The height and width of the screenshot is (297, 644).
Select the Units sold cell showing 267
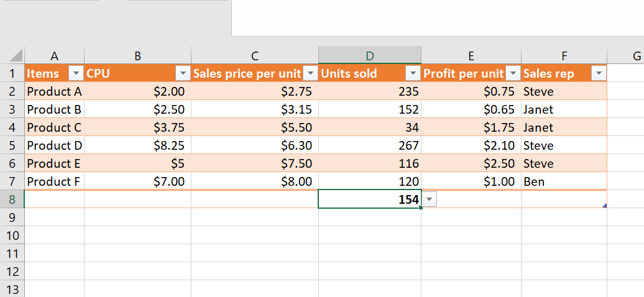point(369,145)
